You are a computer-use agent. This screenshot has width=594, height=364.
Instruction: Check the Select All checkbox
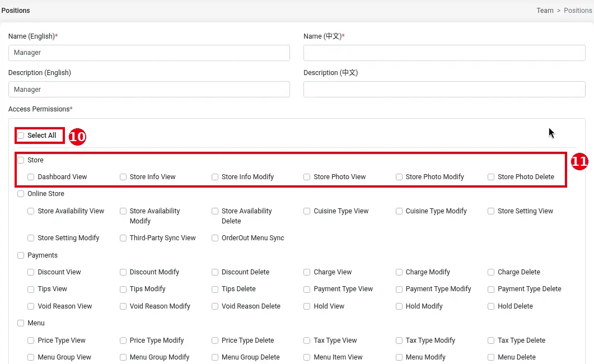click(x=21, y=136)
